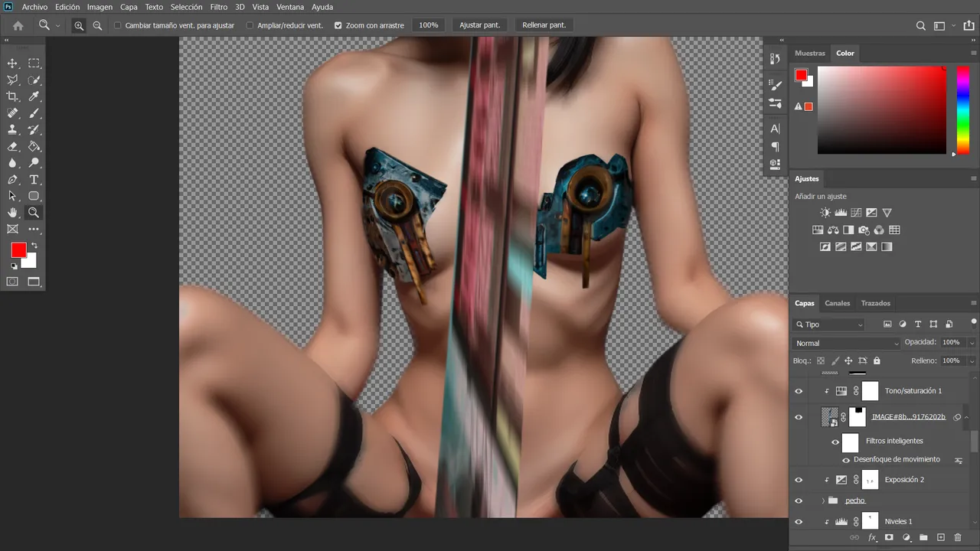
Task: Hide the Niveles 1 layer
Action: tap(799, 521)
